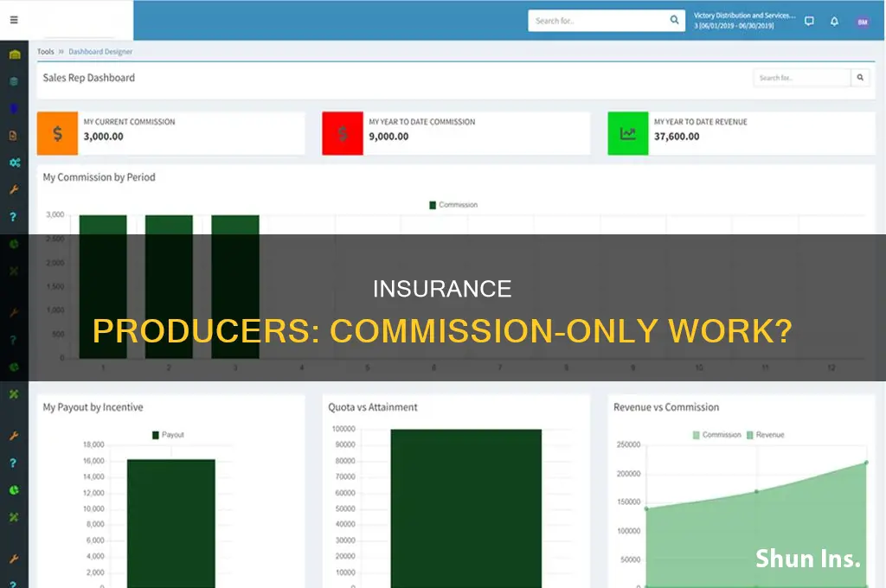Click the rightmost data point on the revenue line
Screen dimensions: 886x588
(865, 463)
